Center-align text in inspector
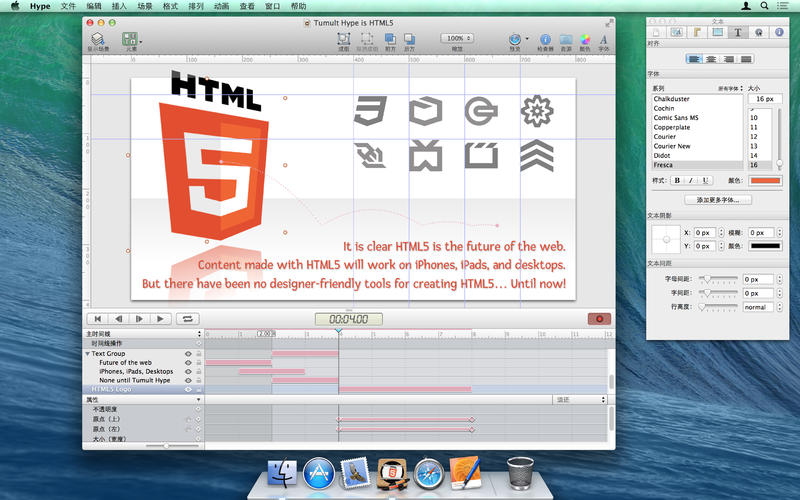The image size is (800, 500). coord(711,59)
